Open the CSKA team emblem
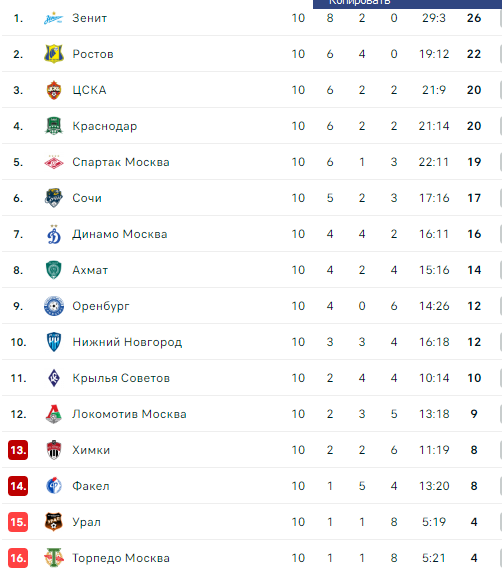Screen dimensions: 502x572 (x=54, y=90)
